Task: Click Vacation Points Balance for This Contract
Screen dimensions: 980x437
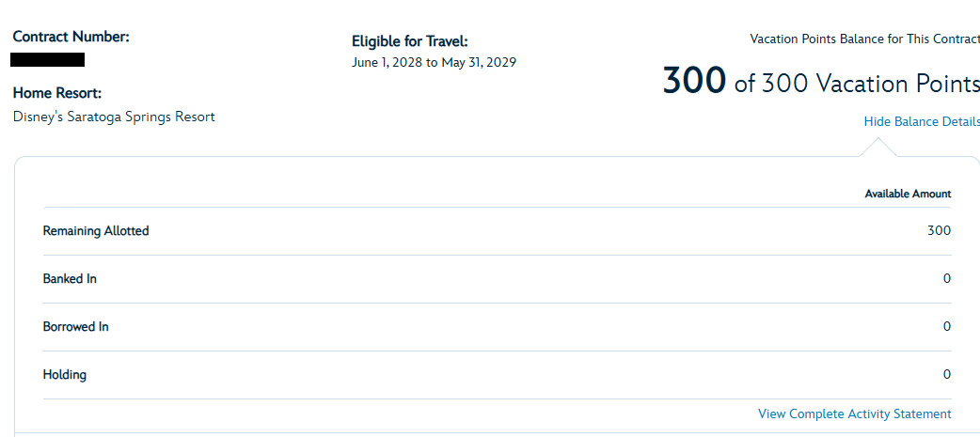Action: [864, 39]
